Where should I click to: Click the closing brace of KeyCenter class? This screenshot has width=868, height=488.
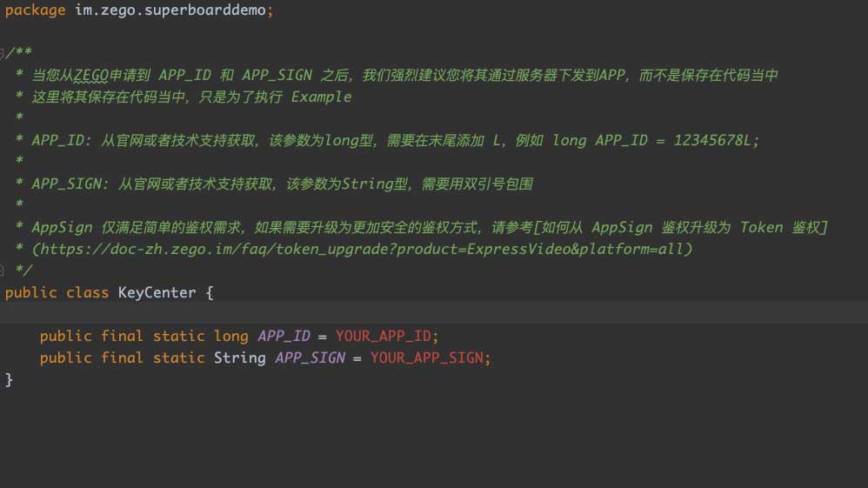10,379
